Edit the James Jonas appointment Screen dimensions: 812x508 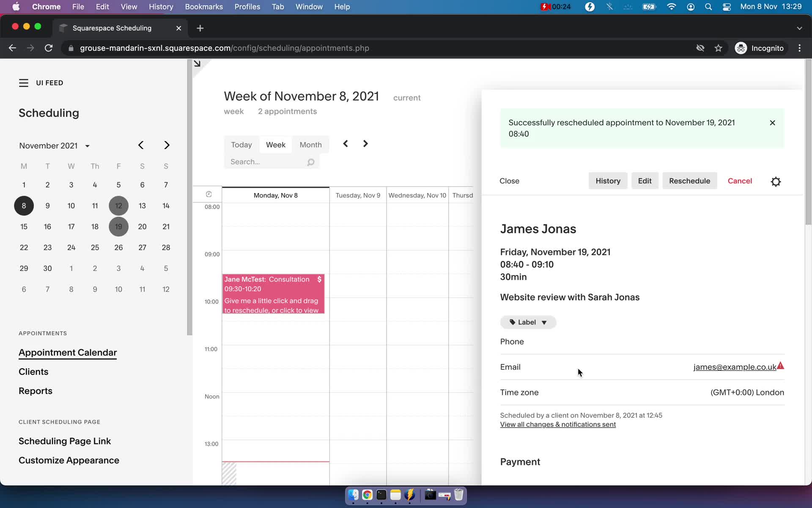(645, 181)
